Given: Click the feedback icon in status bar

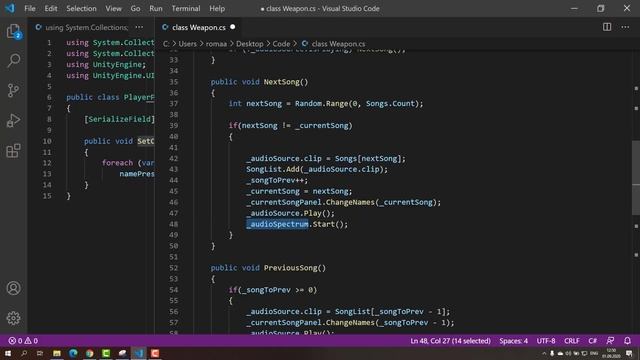Looking at the screenshot, I should click(611, 340).
